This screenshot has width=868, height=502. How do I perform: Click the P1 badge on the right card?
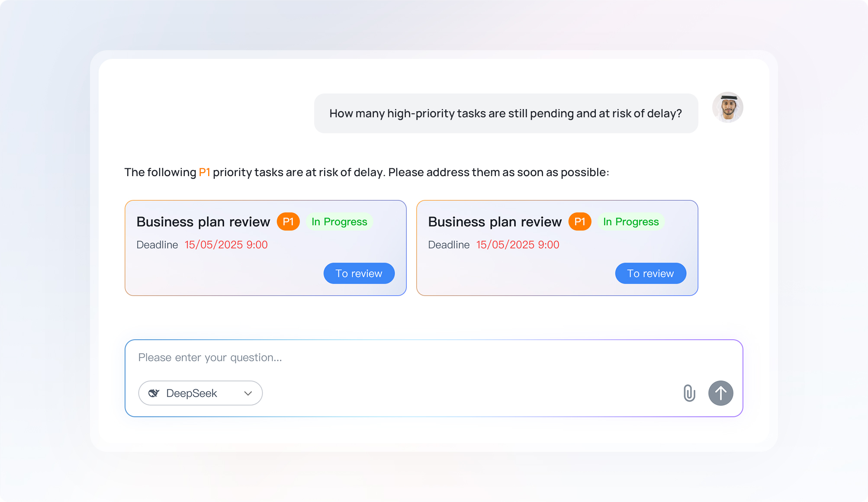click(580, 222)
